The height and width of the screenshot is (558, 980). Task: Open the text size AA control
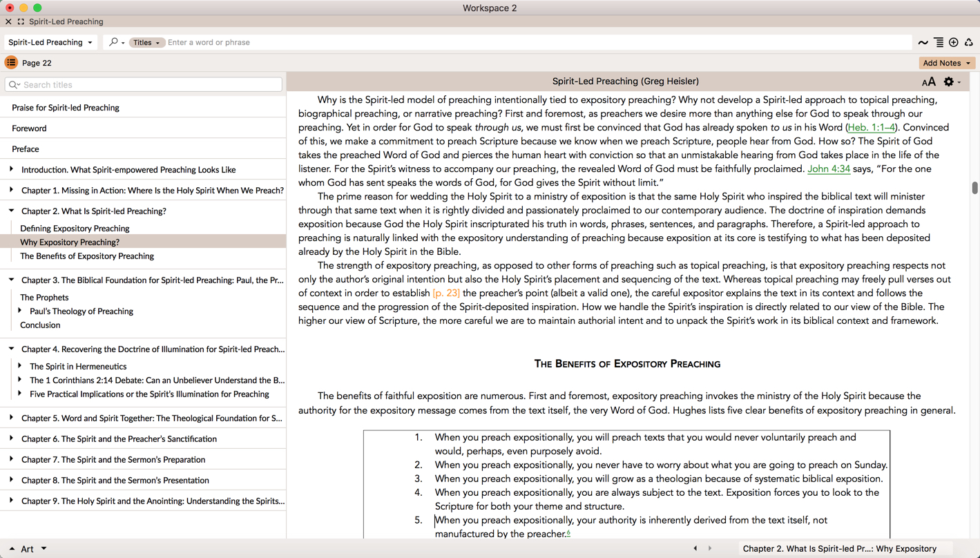pos(929,82)
